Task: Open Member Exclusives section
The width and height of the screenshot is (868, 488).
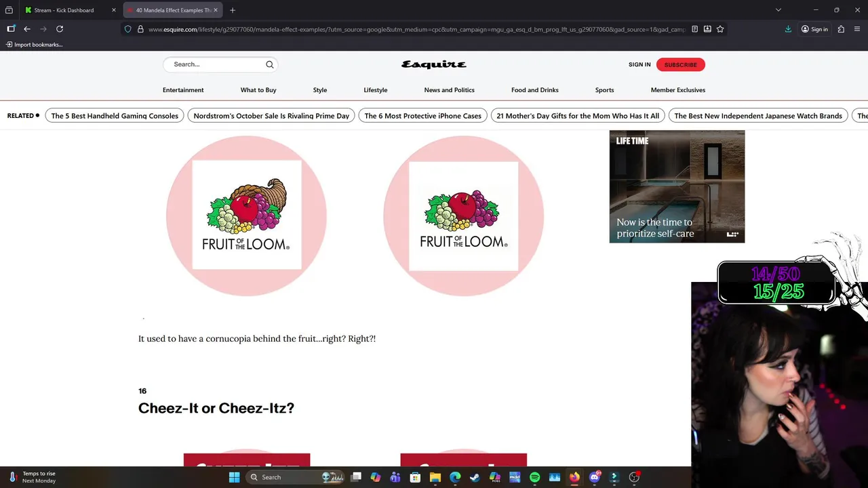Action: pos(678,90)
